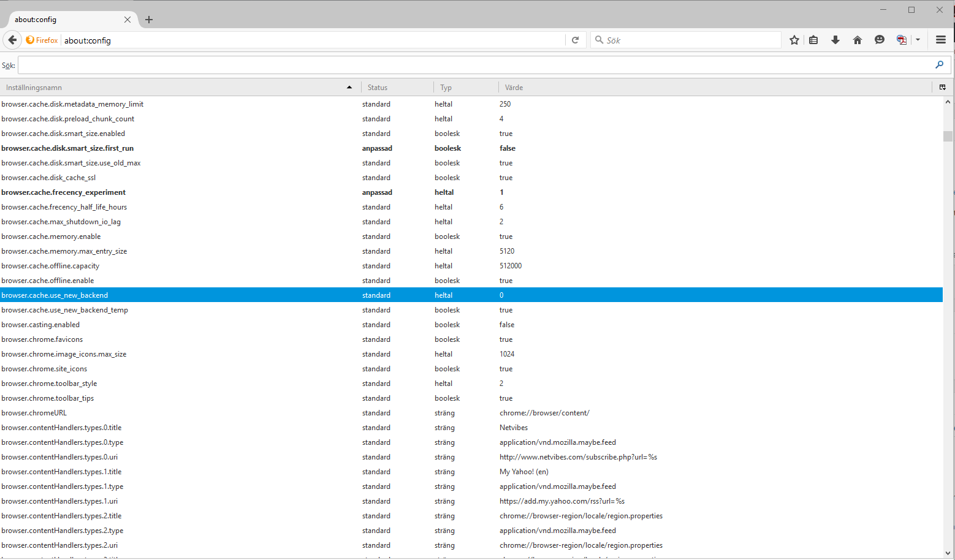Select browser.contentHandlers.types.0.title row
Image resolution: width=955 pixels, height=560 pixels.
(x=471, y=428)
